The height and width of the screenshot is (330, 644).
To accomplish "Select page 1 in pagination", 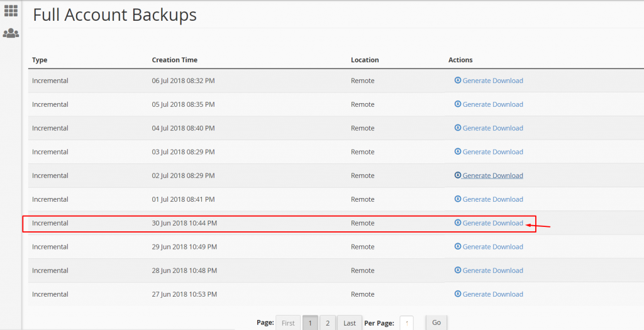I will (x=310, y=323).
